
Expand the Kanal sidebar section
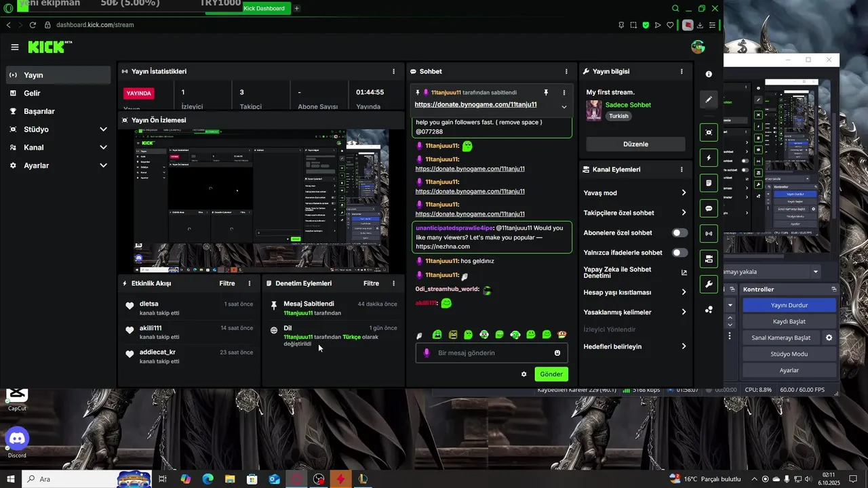click(x=103, y=147)
